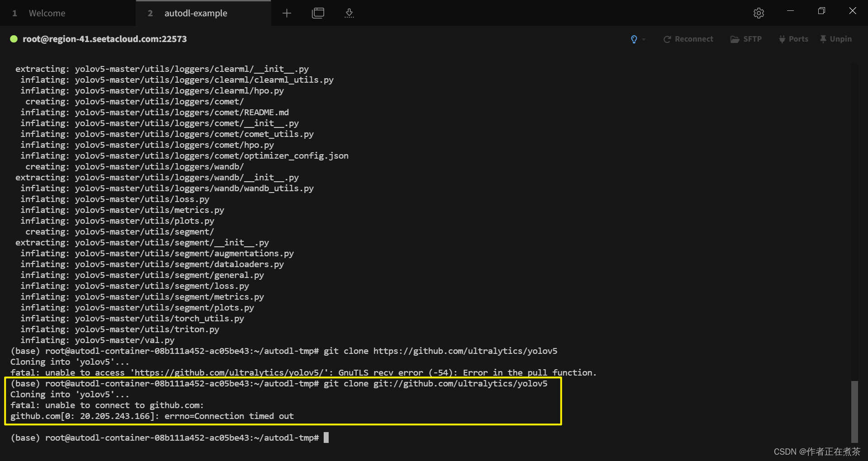Click line 'yolov5-master/utils/loggers/comet/README.md'

tap(155, 113)
